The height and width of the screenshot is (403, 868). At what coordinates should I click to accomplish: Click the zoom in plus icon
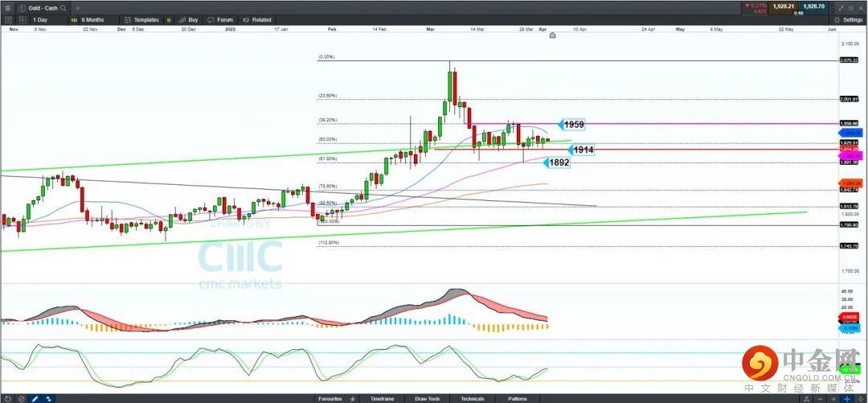833,398
